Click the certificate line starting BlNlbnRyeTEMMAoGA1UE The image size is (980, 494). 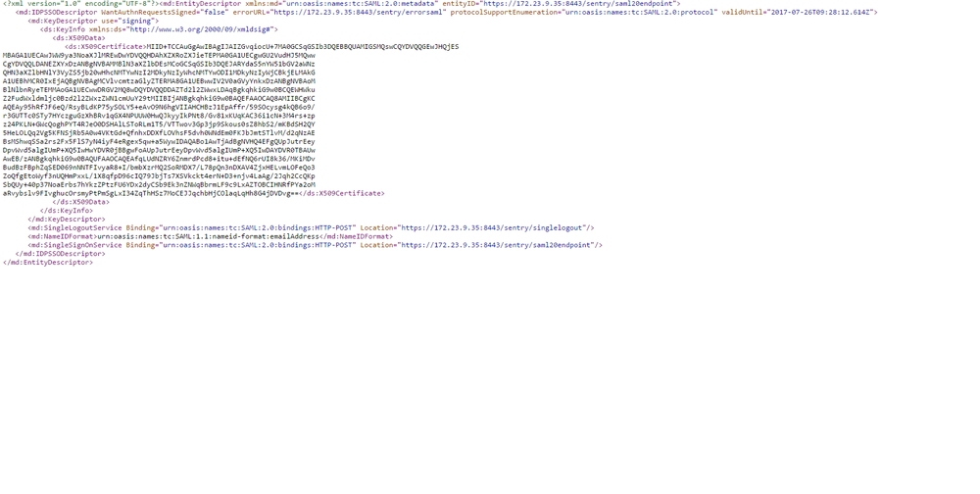[x=159, y=89]
